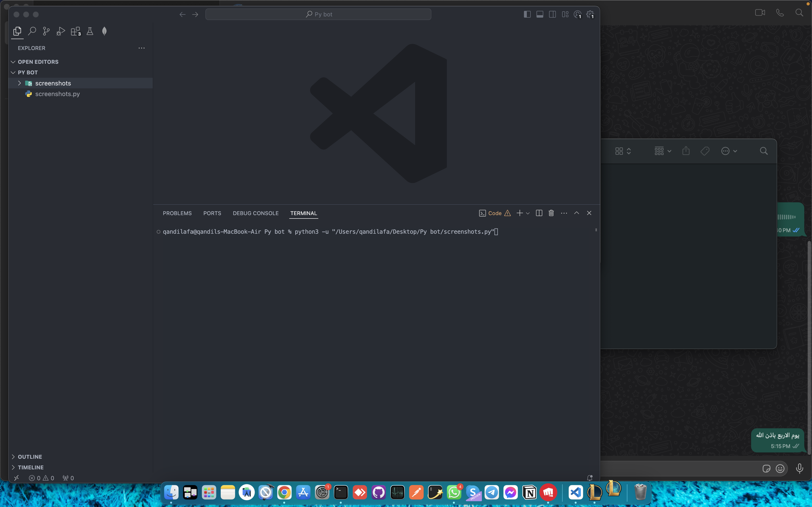Open Google Chrome from the dock
Viewport: 812px width, 507px height.
click(284, 493)
